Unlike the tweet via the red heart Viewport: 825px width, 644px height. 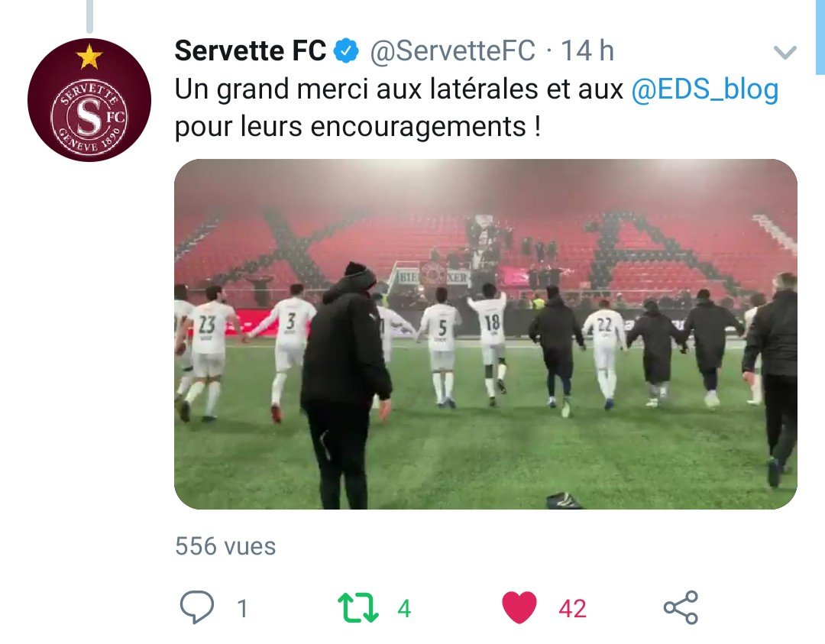click(x=519, y=607)
